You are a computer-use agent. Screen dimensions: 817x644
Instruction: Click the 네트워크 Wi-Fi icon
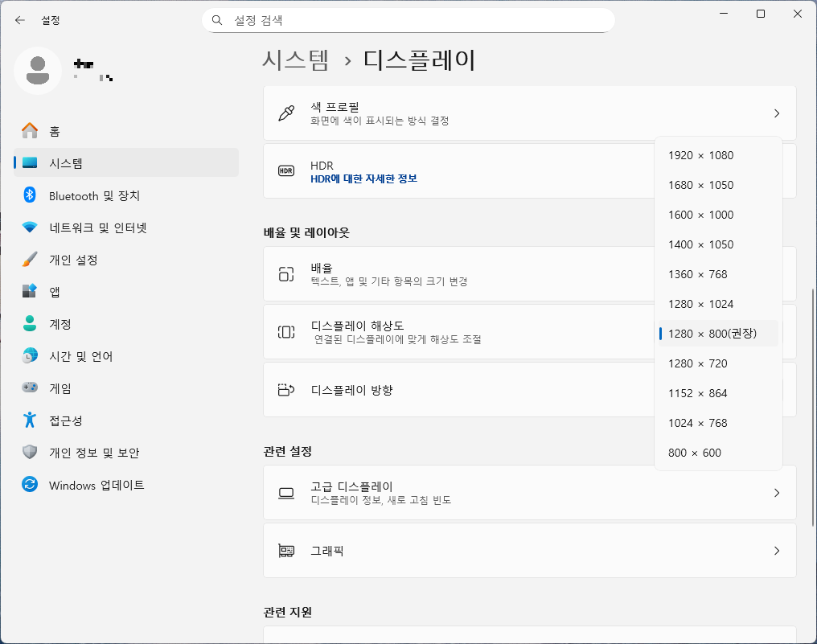(x=30, y=228)
